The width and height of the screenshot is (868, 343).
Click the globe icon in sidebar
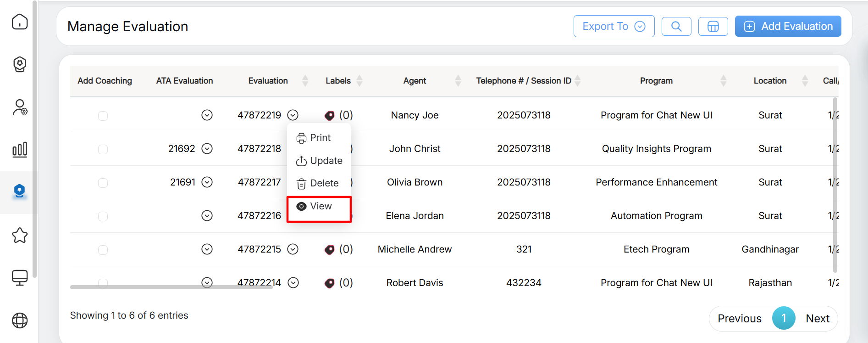[x=20, y=320]
